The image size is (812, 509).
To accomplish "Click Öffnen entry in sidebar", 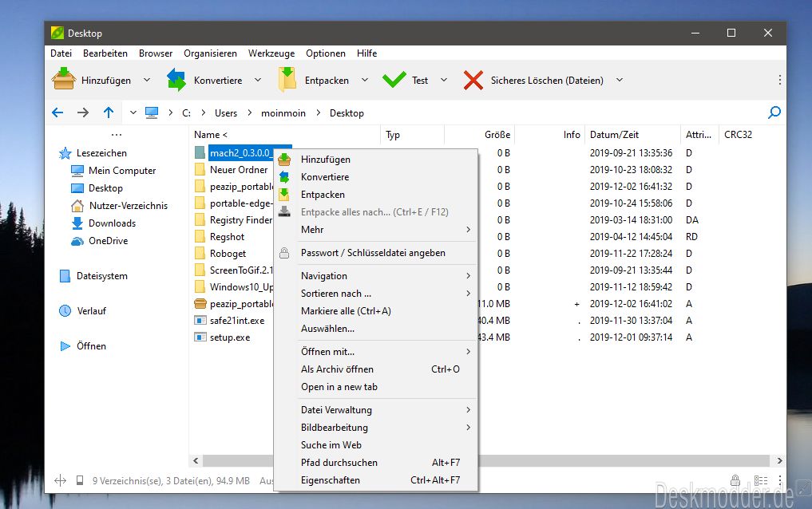I will click(83, 346).
